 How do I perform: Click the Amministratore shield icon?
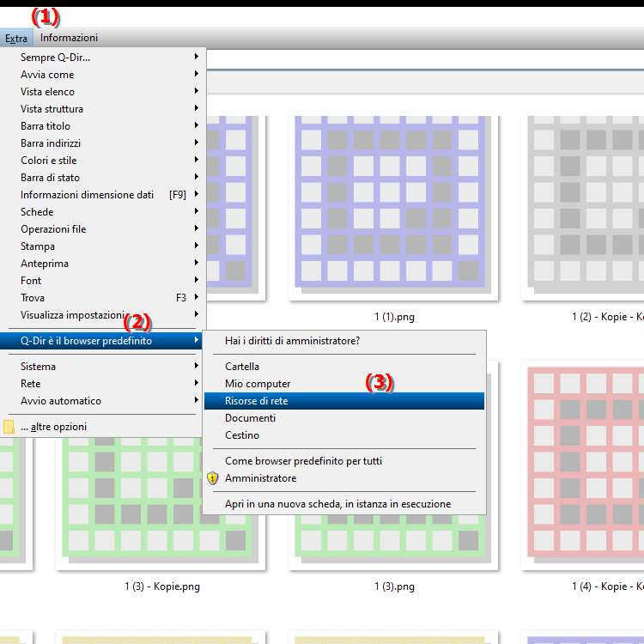pos(212,478)
